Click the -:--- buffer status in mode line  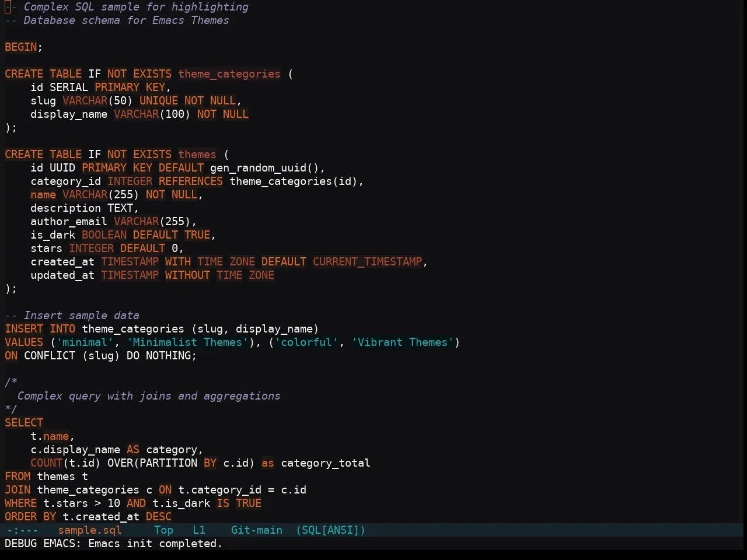click(22, 530)
